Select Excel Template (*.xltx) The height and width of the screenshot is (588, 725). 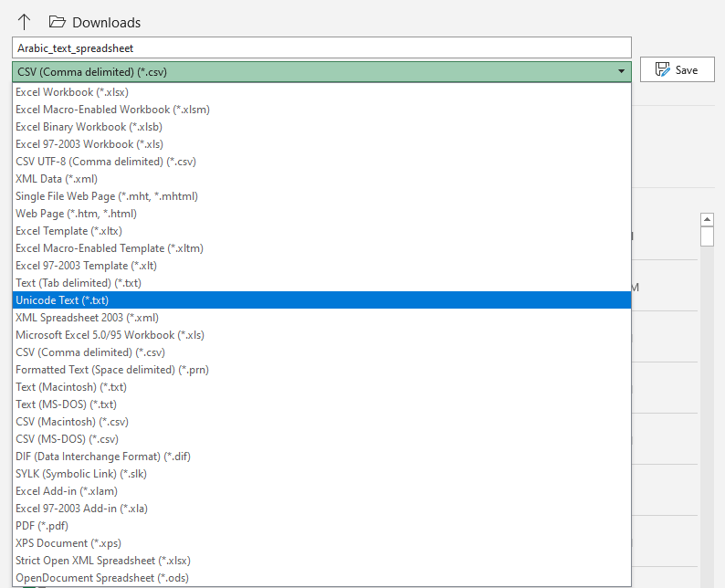pyautogui.click(x=321, y=231)
